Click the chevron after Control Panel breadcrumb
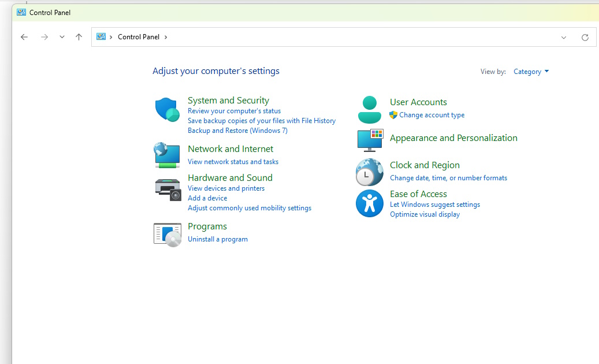Viewport: 599px width, 364px height. [166, 37]
